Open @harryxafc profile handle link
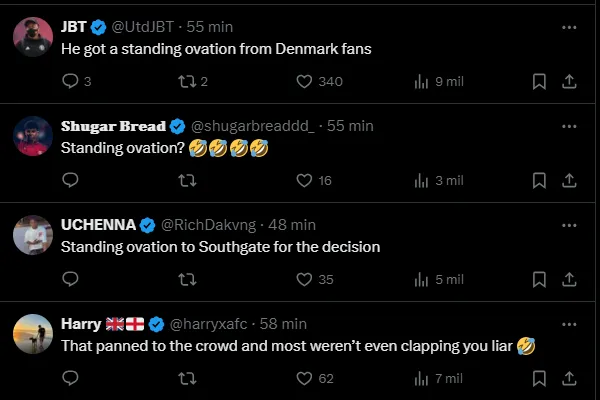The width and height of the screenshot is (600, 400). pyautogui.click(x=212, y=324)
